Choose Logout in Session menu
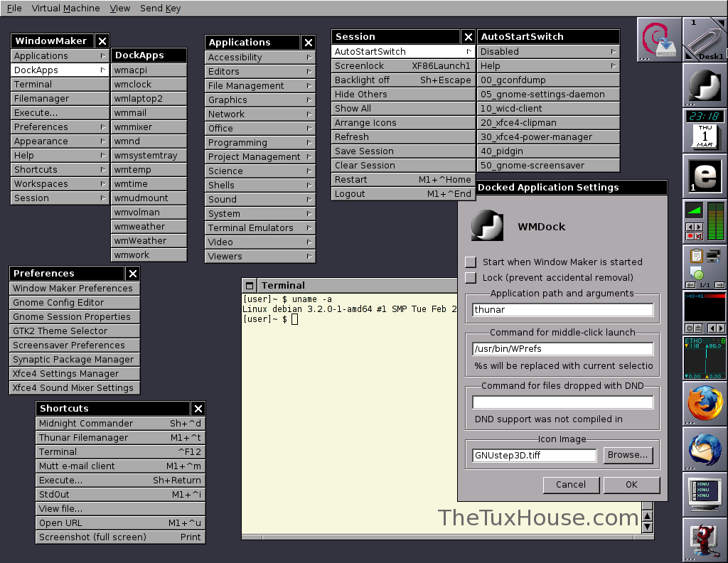728x563 pixels. click(x=403, y=194)
